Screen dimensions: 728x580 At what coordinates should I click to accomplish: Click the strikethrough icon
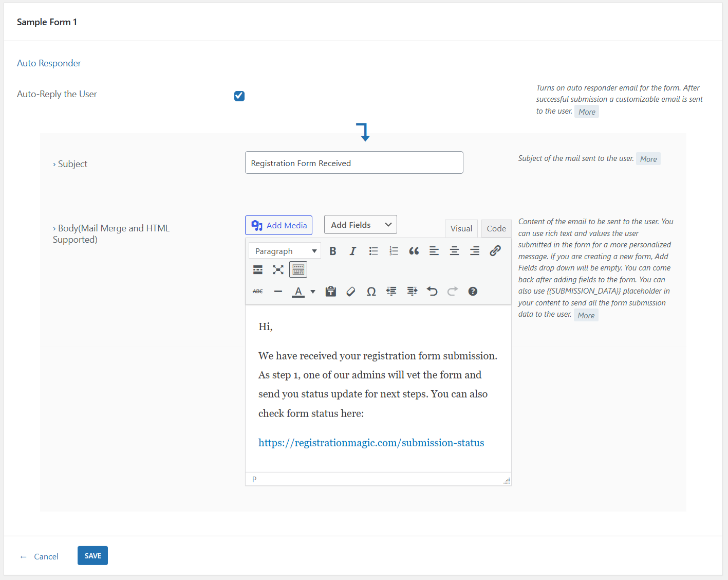click(258, 292)
